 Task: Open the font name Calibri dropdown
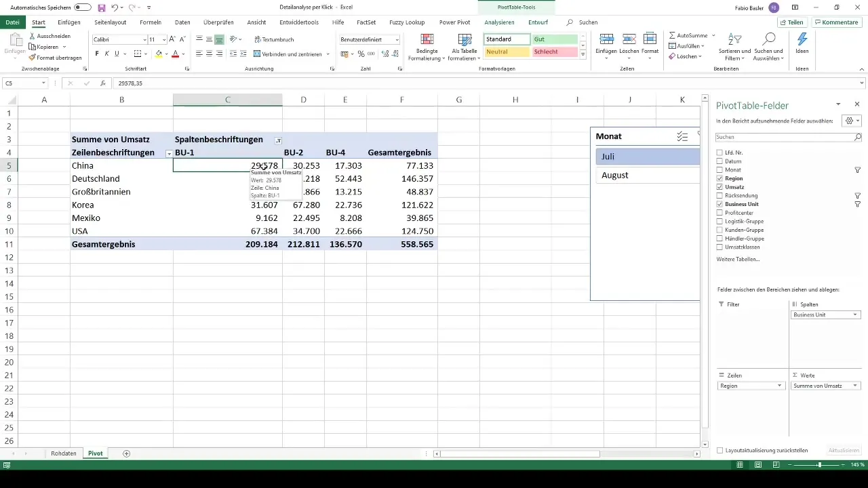pyautogui.click(x=145, y=40)
